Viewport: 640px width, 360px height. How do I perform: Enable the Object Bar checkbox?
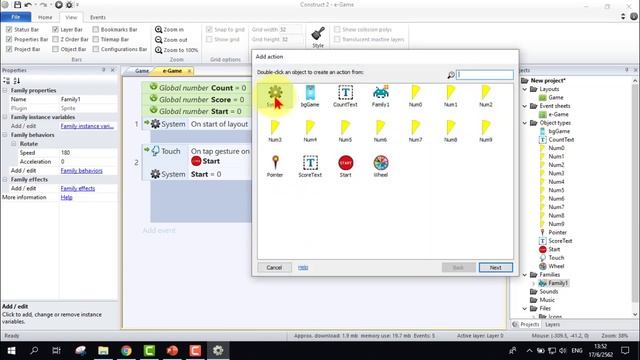pos(56,49)
